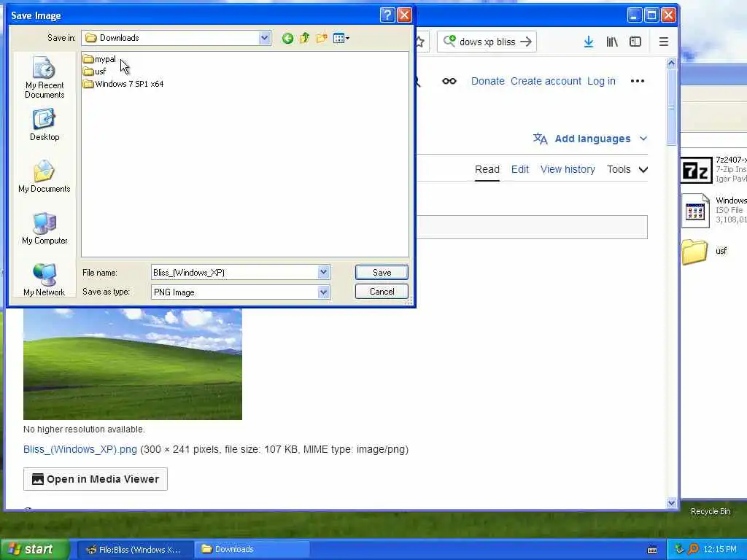747x560 pixels.
Task: Click the Log in link
Action: point(601,82)
